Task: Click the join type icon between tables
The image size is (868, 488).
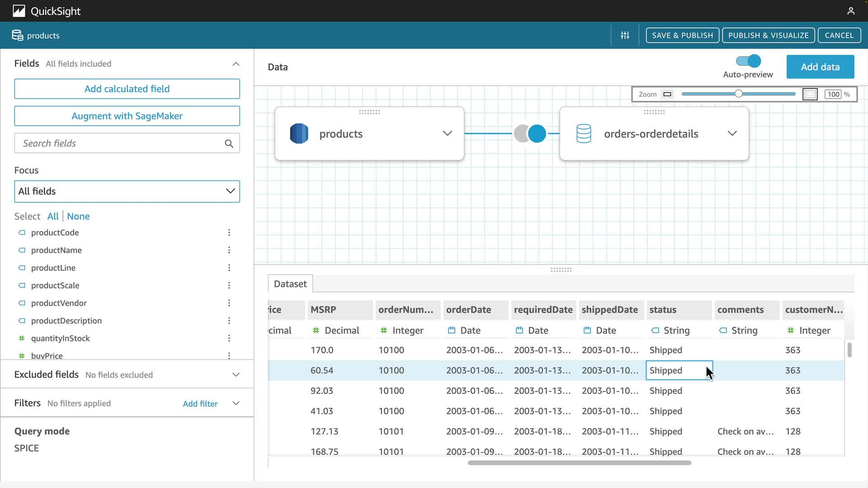Action: pyautogui.click(x=530, y=134)
